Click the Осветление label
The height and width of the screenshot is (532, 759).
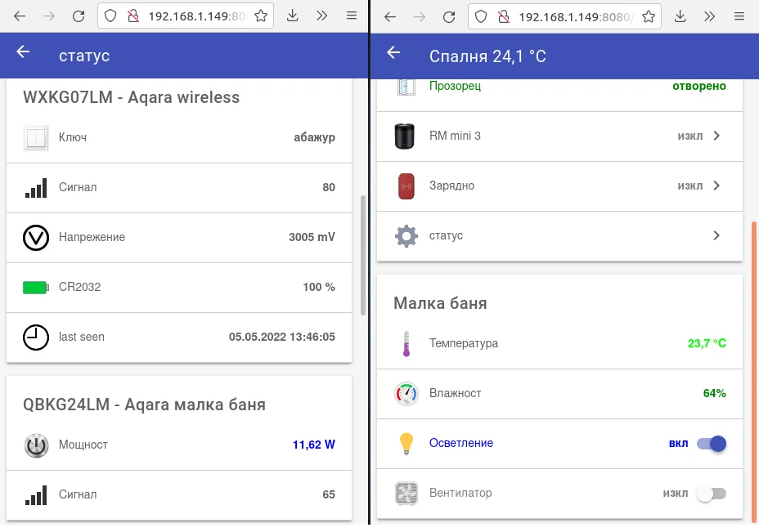click(460, 443)
